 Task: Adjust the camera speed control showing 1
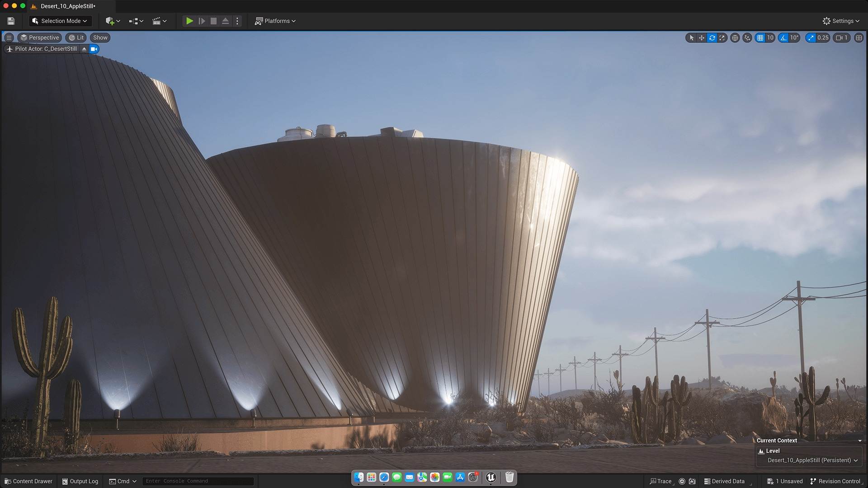841,38
